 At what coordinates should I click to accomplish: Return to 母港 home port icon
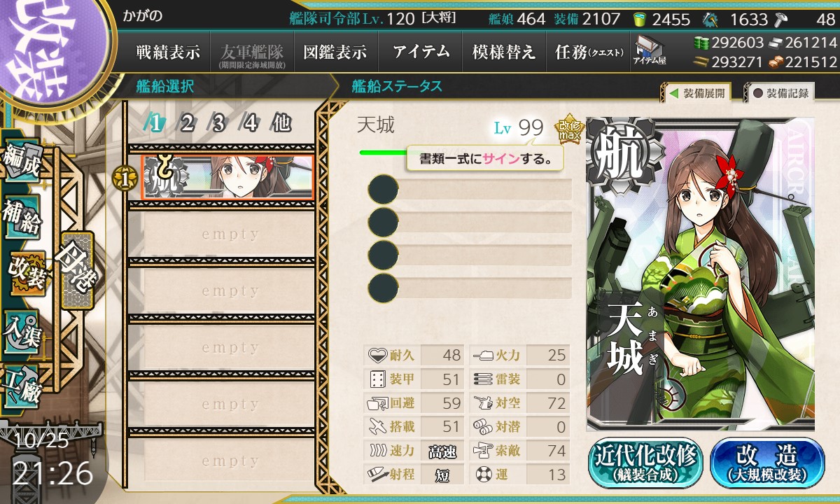pos(76,269)
